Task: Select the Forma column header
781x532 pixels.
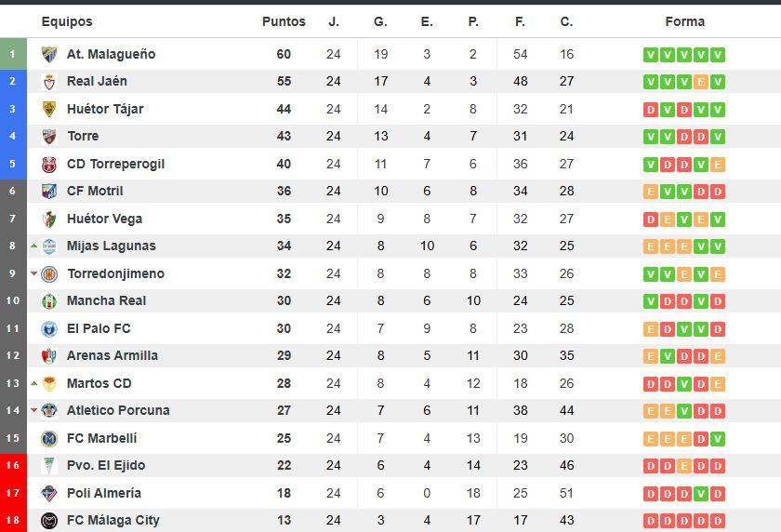Action: point(685,21)
